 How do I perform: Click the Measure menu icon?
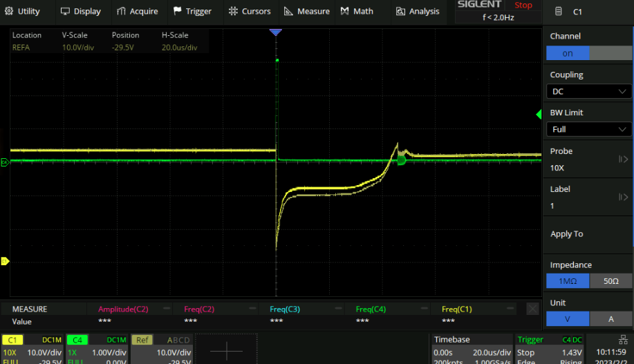[x=288, y=11]
